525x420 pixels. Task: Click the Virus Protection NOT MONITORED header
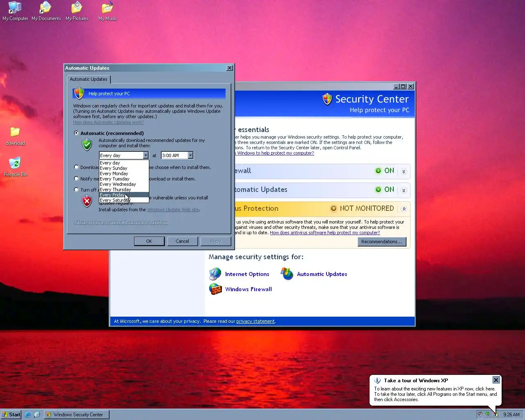pyautogui.click(x=322, y=209)
